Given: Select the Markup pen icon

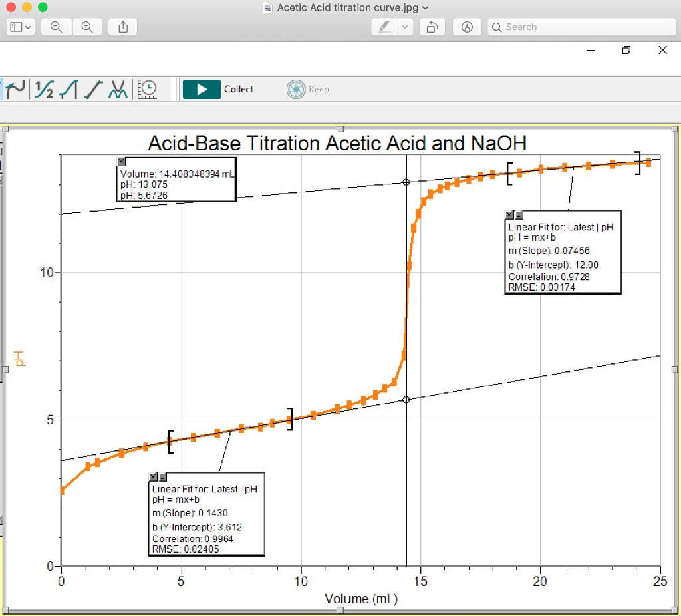Looking at the screenshot, I should click(x=384, y=27).
